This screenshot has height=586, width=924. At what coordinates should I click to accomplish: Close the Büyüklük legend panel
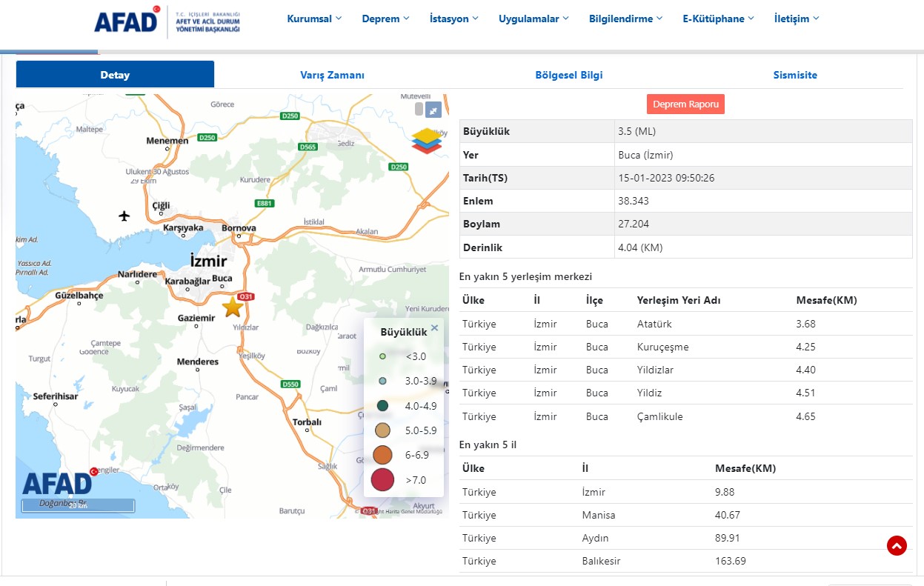434,327
